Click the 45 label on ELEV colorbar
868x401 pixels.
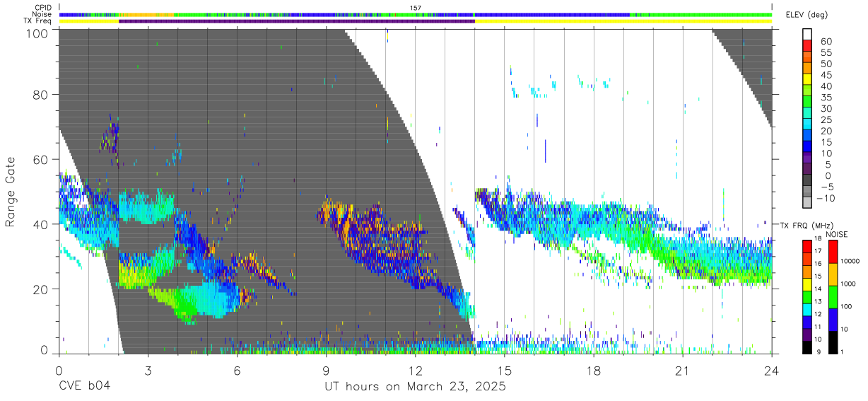point(826,75)
